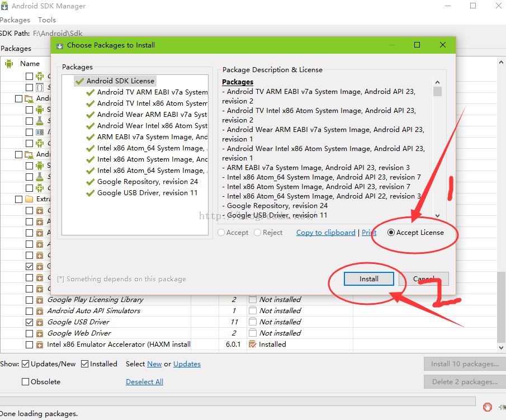Check the Extras folder checkbox

pyautogui.click(x=18, y=199)
